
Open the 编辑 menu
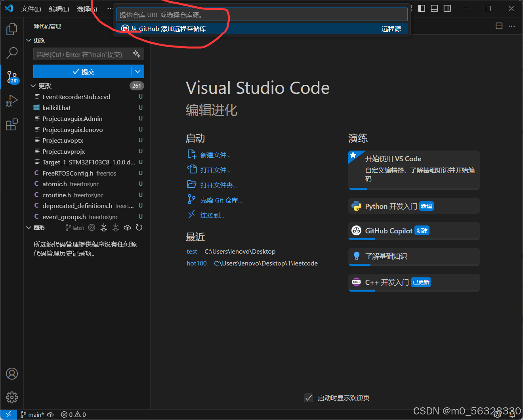tap(59, 9)
